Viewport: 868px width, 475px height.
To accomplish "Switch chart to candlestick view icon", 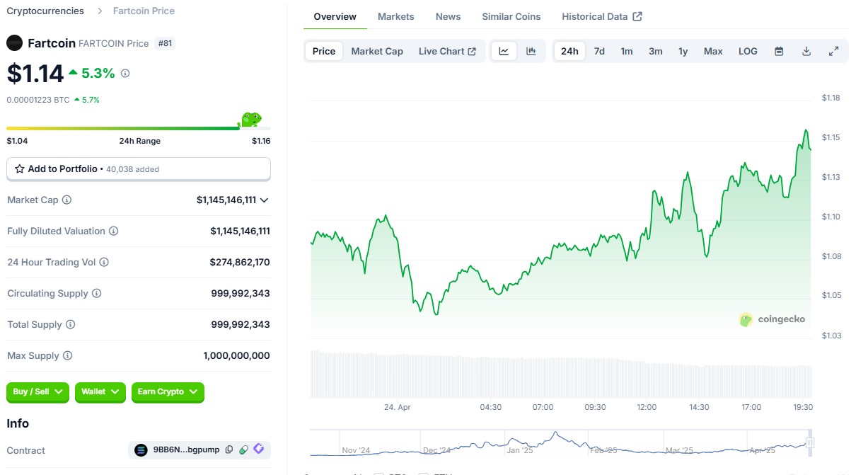I will [x=531, y=51].
